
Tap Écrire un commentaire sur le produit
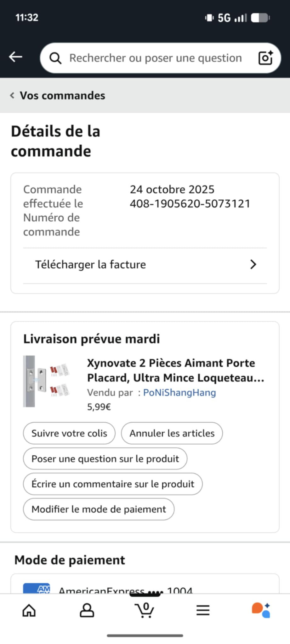point(113,484)
